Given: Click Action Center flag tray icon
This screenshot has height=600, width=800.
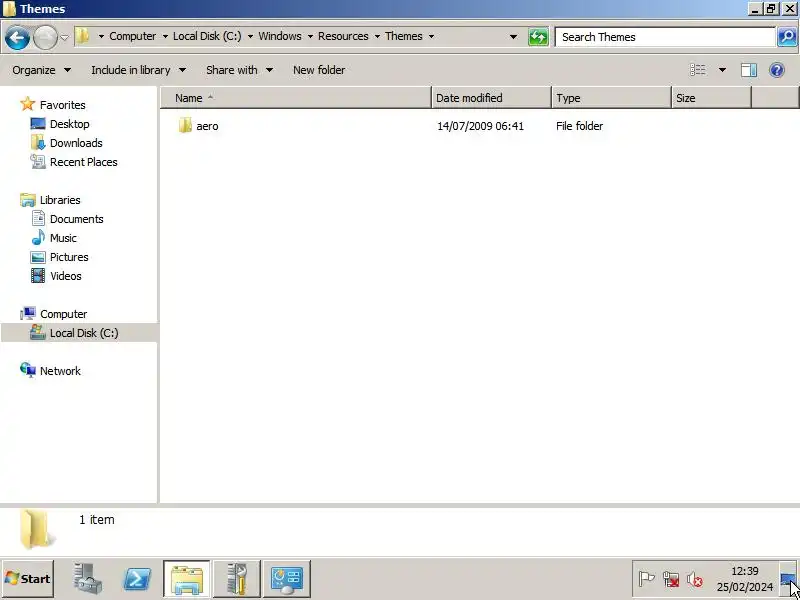Looking at the screenshot, I should 646,579.
